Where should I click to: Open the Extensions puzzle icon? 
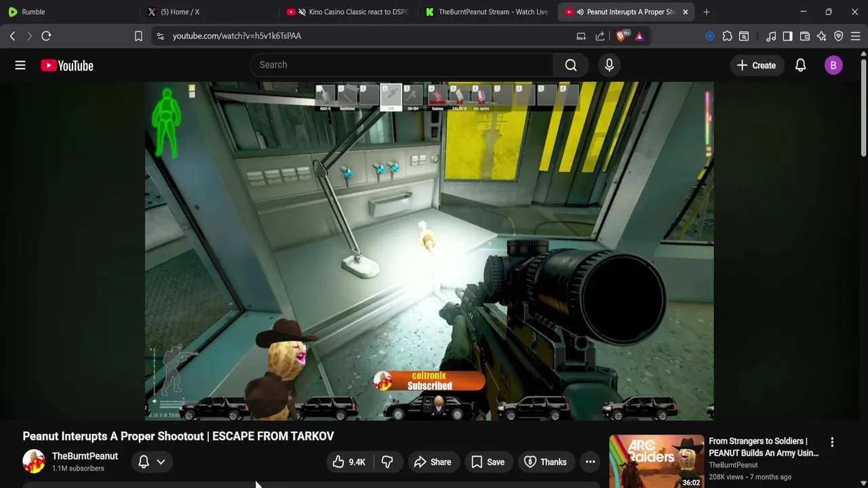tap(727, 36)
